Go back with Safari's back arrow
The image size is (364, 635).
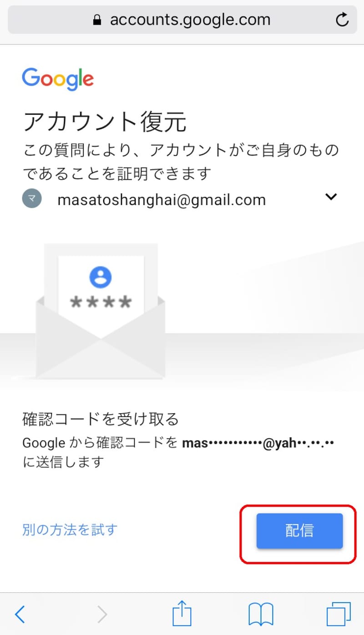20,614
